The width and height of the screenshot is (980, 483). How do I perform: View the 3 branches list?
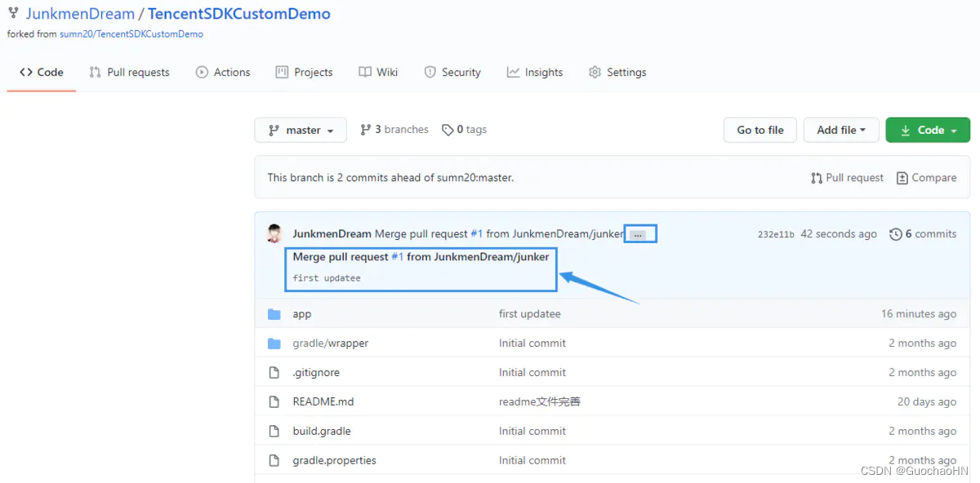click(394, 130)
